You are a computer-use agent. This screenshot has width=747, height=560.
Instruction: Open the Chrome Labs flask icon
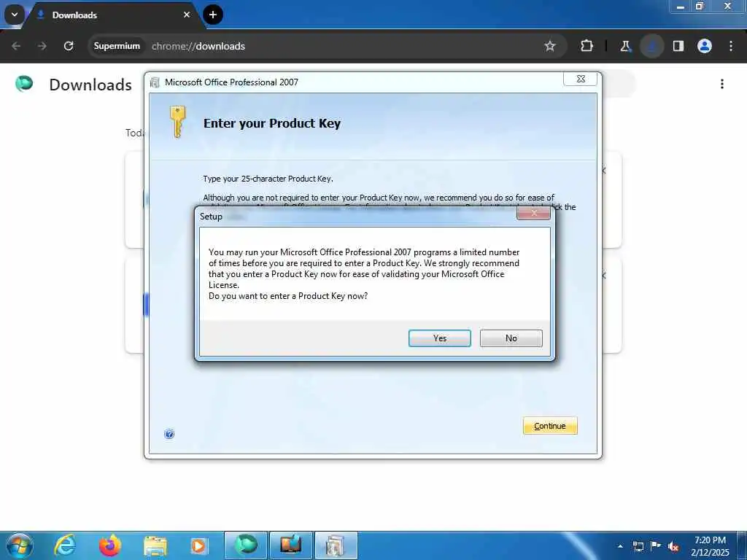pos(625,46)
